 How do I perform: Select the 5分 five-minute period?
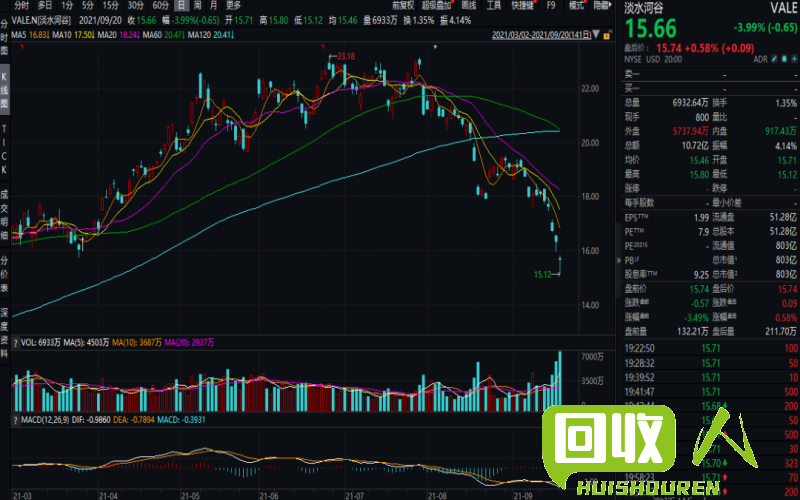[x=88, y=5]
